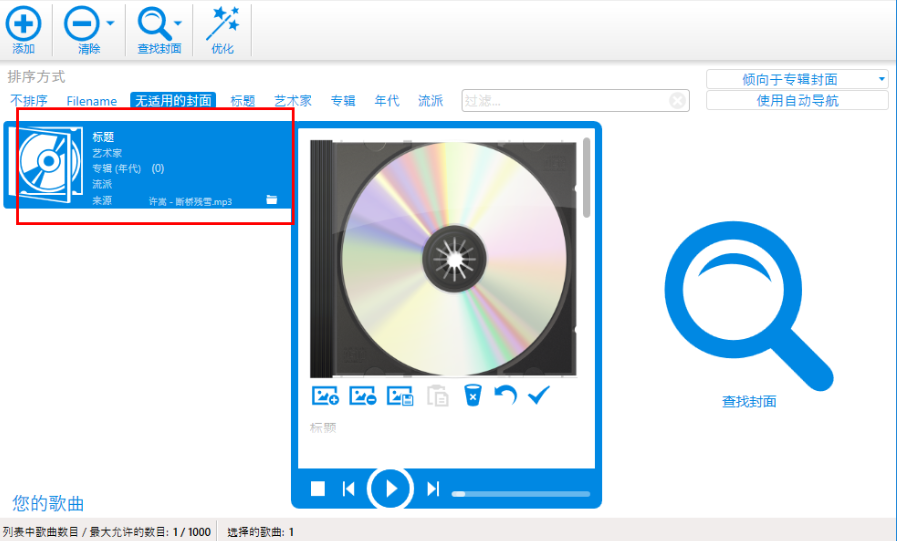Click the 您的歌曲 heading link
The height and width of the screenshot is (541, 899).
[49, 503]
